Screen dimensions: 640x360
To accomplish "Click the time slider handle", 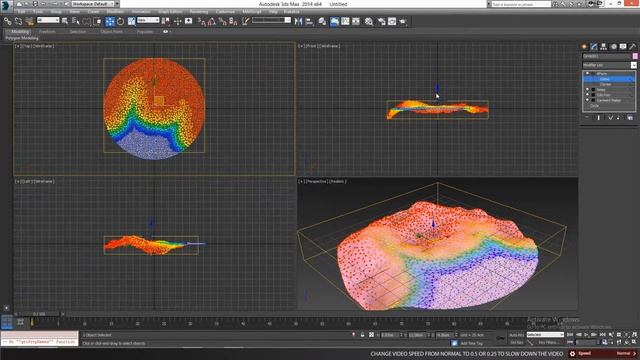I will pos(39,314).
